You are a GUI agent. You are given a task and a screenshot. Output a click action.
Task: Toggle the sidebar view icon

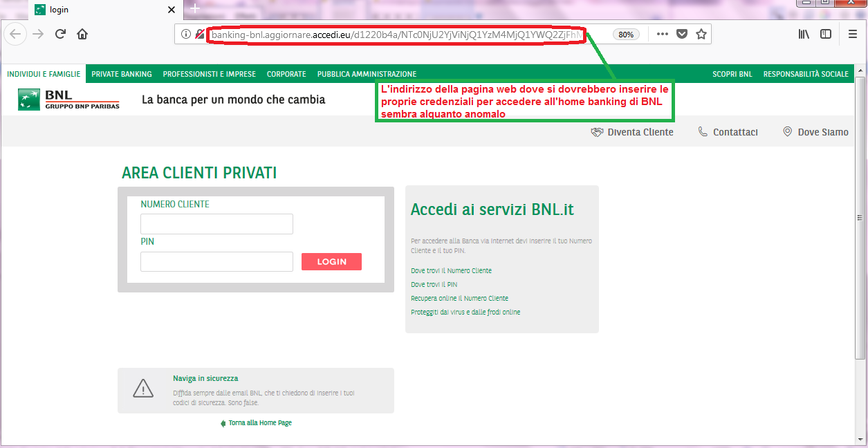tap(826, 34)
